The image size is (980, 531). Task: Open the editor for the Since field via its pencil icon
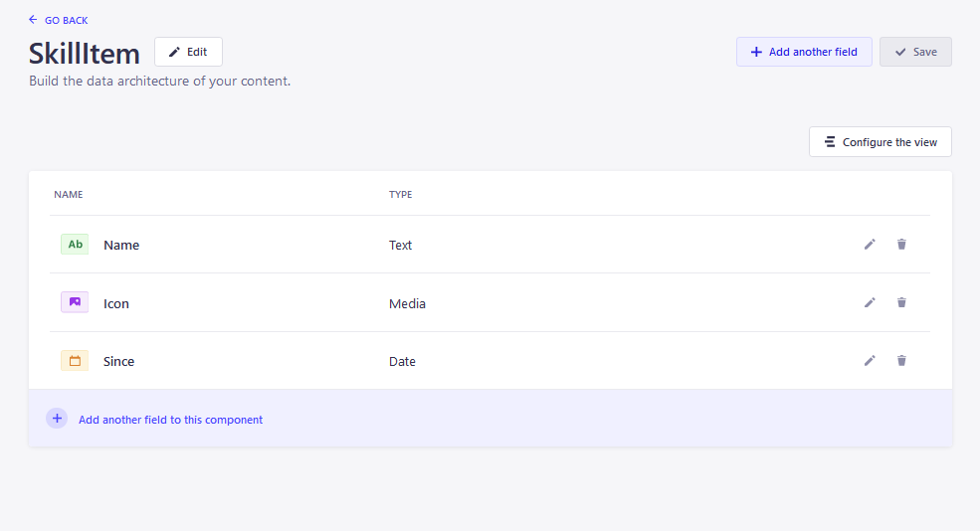(x=870, y=360)
